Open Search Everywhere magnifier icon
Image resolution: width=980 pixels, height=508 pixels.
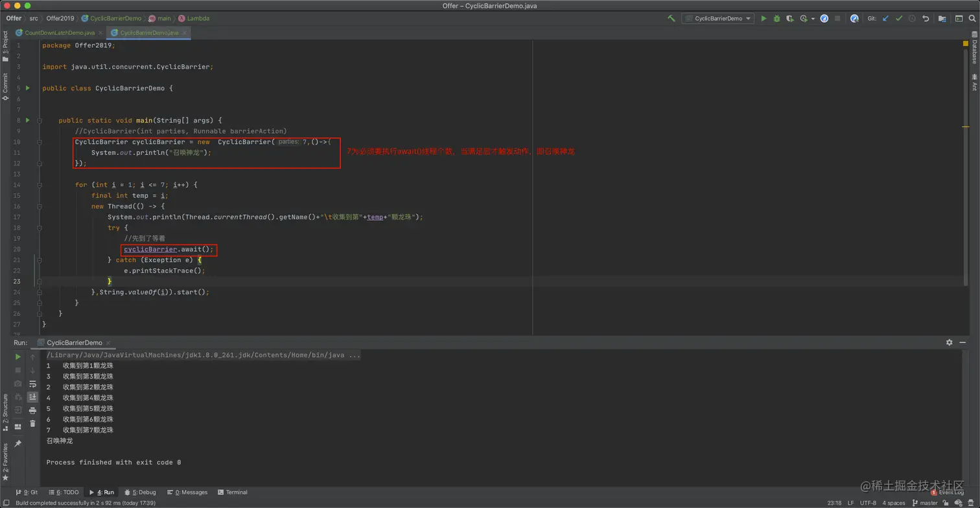coord(971,19)
